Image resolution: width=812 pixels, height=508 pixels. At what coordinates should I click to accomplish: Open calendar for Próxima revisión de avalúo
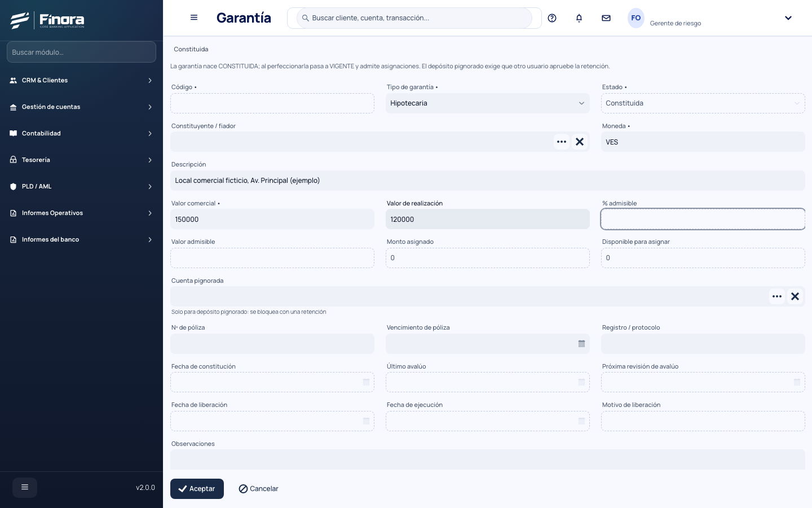797,382
